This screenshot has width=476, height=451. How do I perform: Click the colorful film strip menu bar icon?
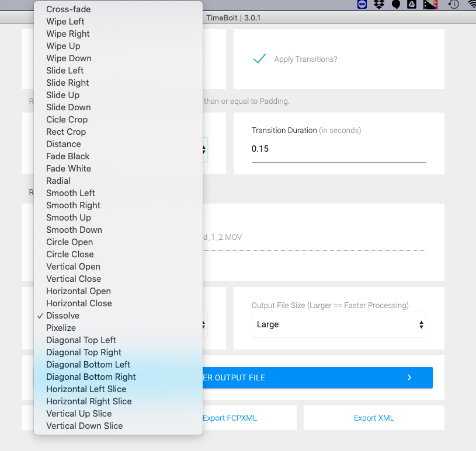[430, 4]
